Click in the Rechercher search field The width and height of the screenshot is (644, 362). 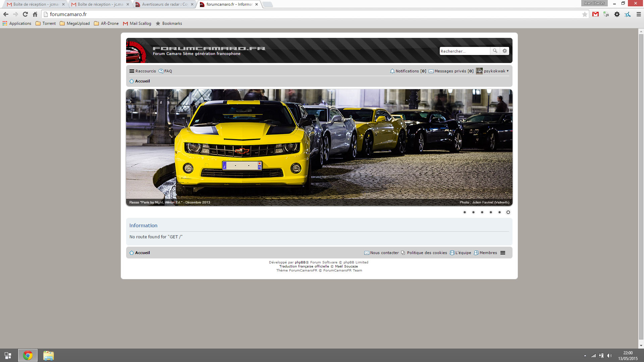coord(464,51)
